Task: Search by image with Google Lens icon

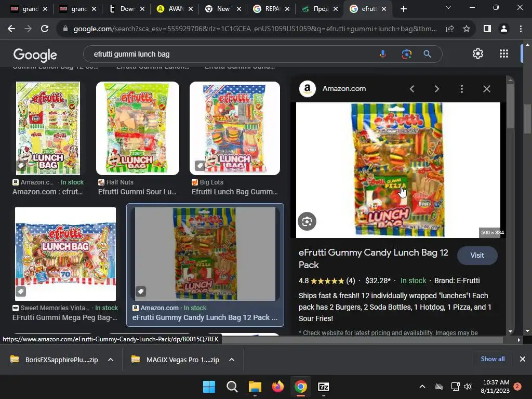Action: click(406, 54)
